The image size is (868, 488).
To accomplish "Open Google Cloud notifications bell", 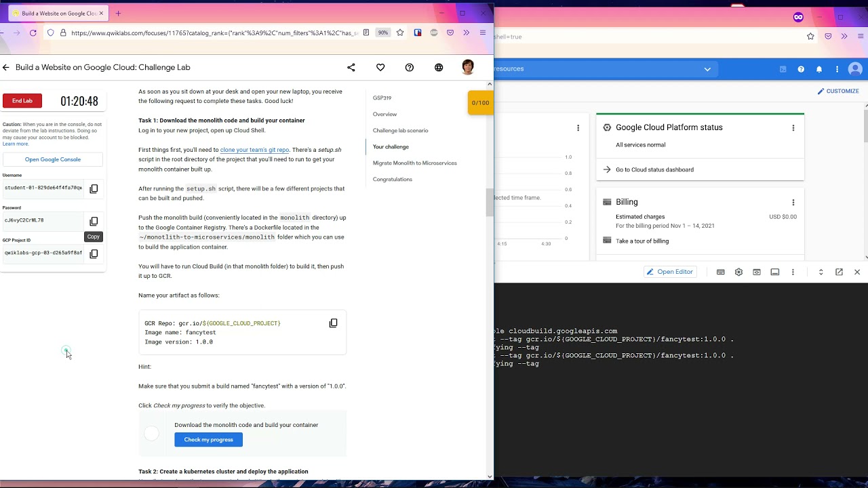I will coord(819,69).
